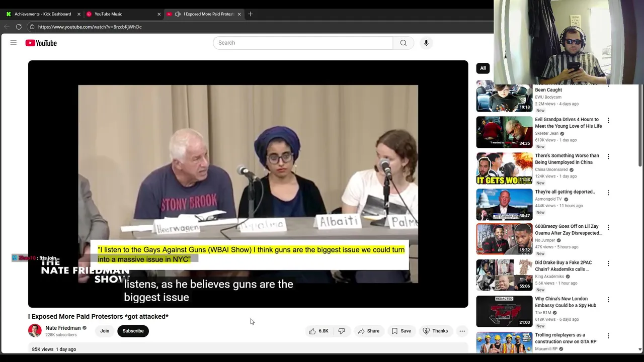This screenshot has height=362, width=644.
Task: Open options for Evil Grandpa video
Action: (x=608, y=120)
